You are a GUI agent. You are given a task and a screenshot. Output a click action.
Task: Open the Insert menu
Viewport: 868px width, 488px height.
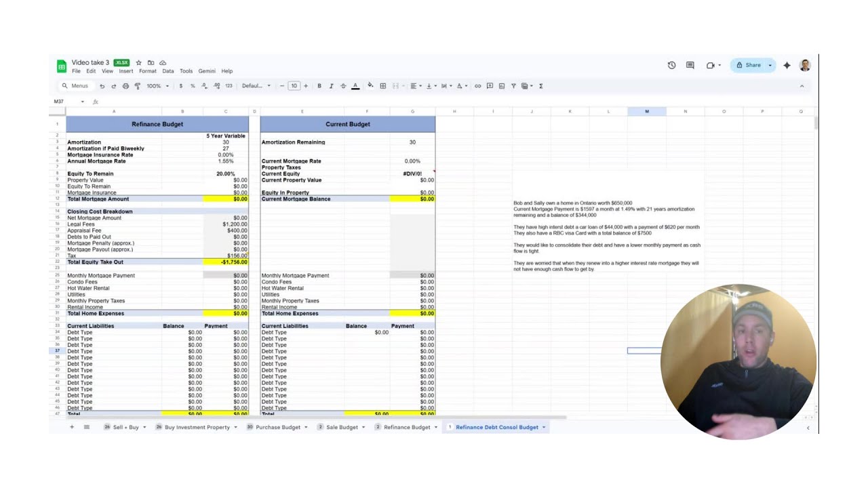point(126,71)
